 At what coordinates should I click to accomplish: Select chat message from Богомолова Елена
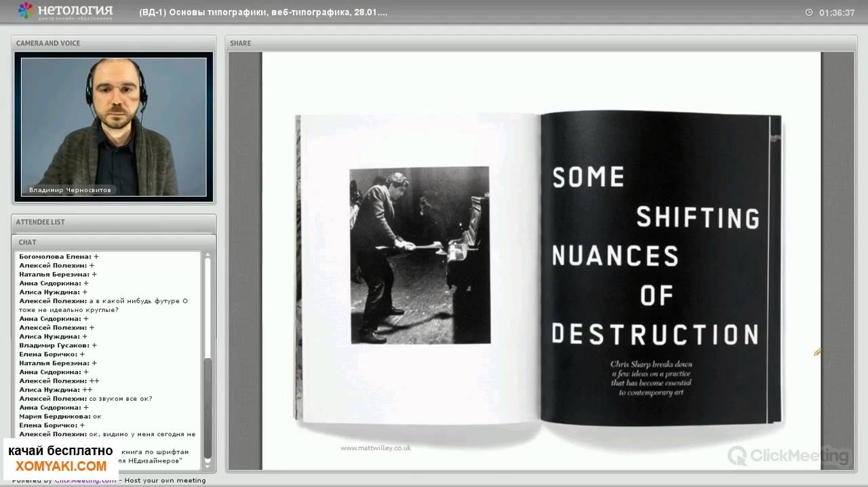tap(59, 256)
